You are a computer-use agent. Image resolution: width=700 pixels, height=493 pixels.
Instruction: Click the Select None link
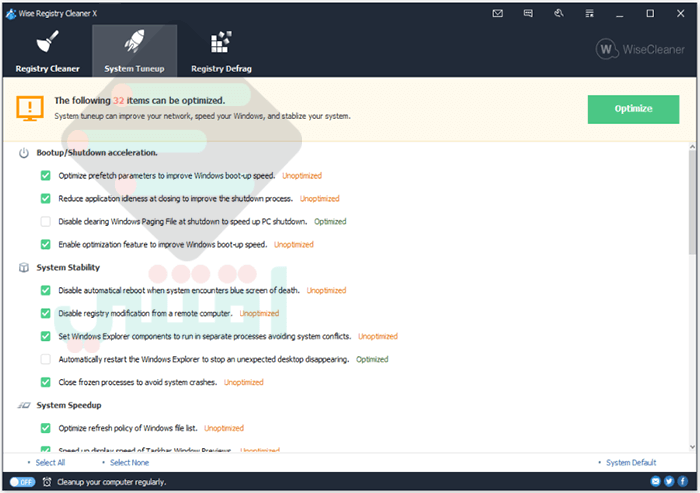click(129, 463)
